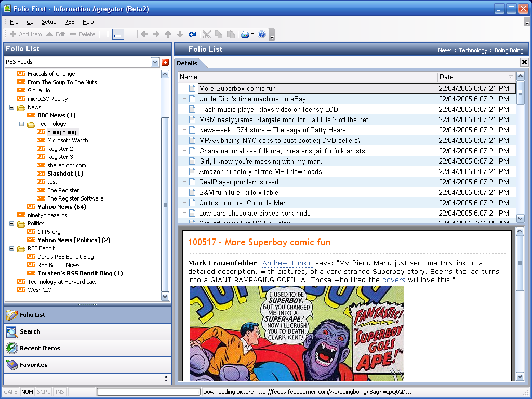The width and height of the screenshot is (532, 399).
Task: Open 'Uncle Rico's time machine on eBay' item
Action: (x=252, y=99)
